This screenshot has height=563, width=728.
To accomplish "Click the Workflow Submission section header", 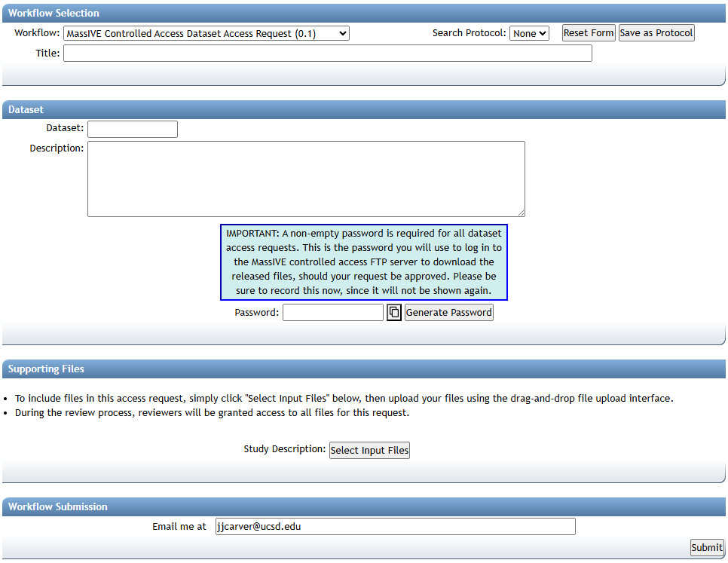I will 363,506.
